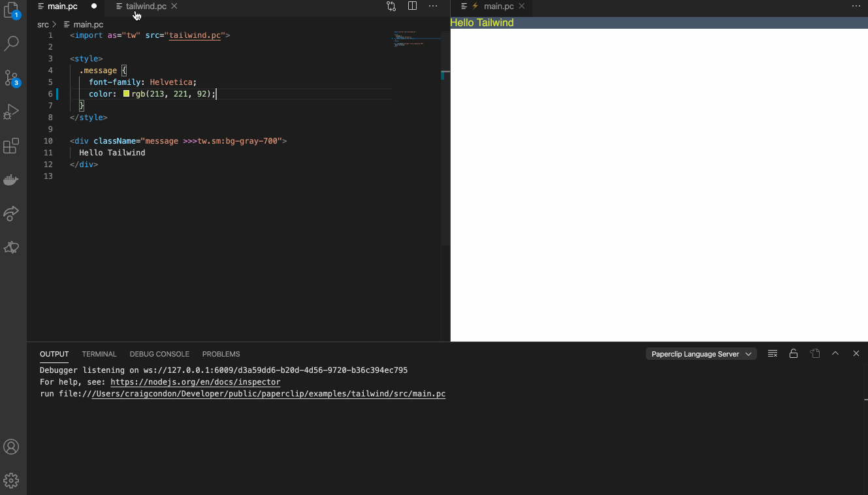
Task: Open the Search sidebar
Action: click(x=11, y=43)
